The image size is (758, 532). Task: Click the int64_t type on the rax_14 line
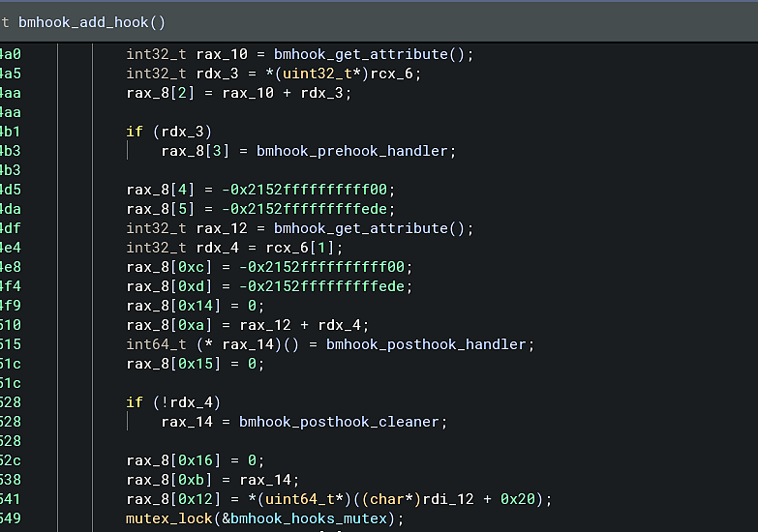(156, 344)
